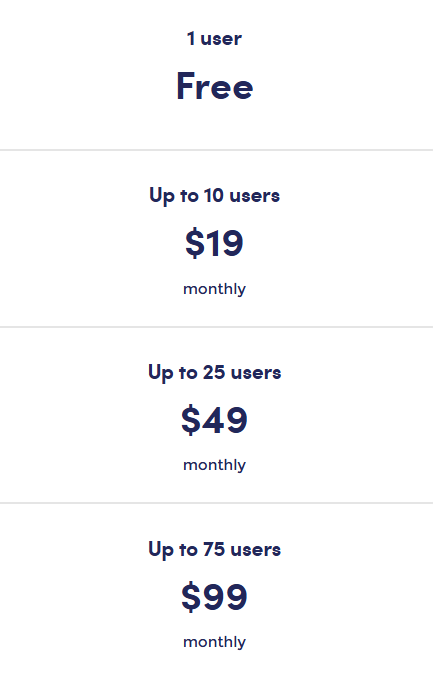The image size is (433, 673).
Task: Click divider between $19 and $49 tiers
Action: point(216,327)
